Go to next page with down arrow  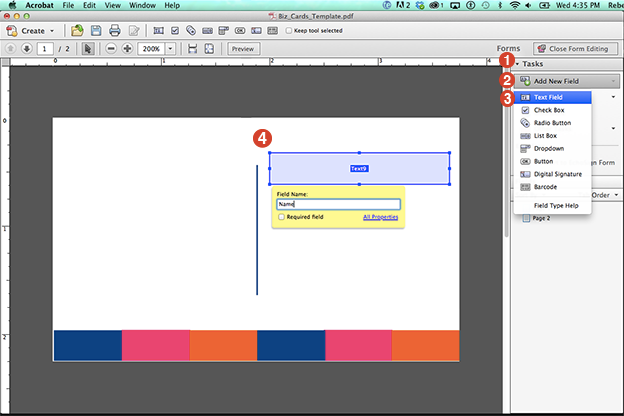[x=25, y=48]
